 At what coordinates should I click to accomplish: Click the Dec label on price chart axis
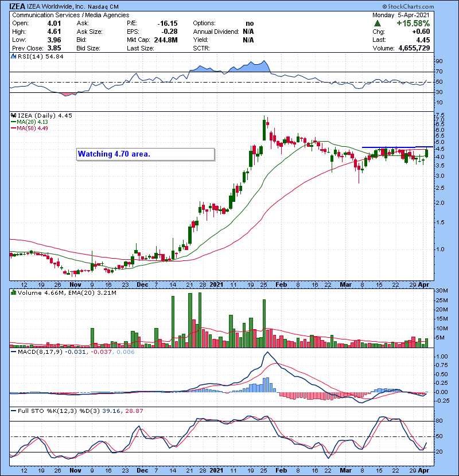pyautogui.click(x=142, y=285)
